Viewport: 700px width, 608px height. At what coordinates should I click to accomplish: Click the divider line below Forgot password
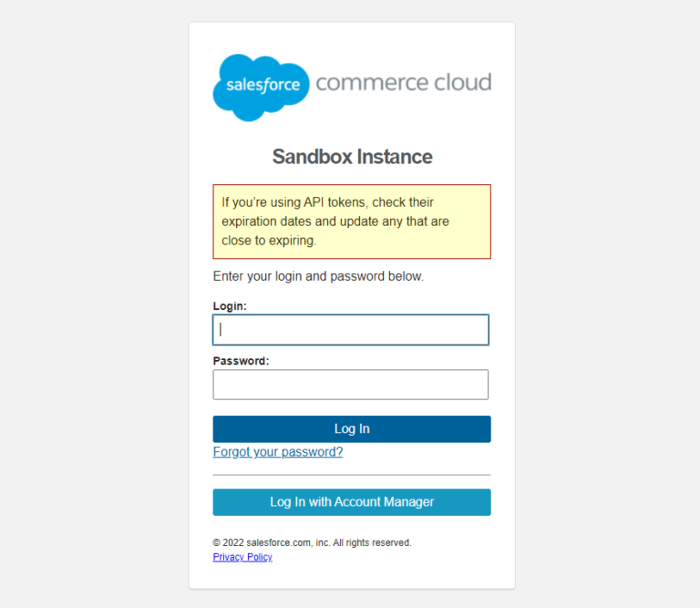click(352, 475)
